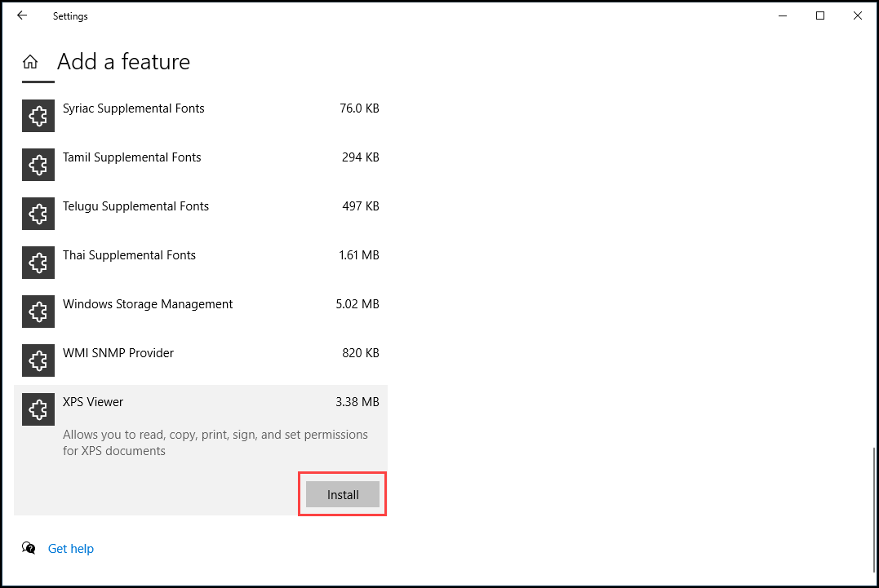Click the Syriac Supplemental Fonts puzzle icon
The width and height of the screenshot is (879, 588).
click(38, 116)
